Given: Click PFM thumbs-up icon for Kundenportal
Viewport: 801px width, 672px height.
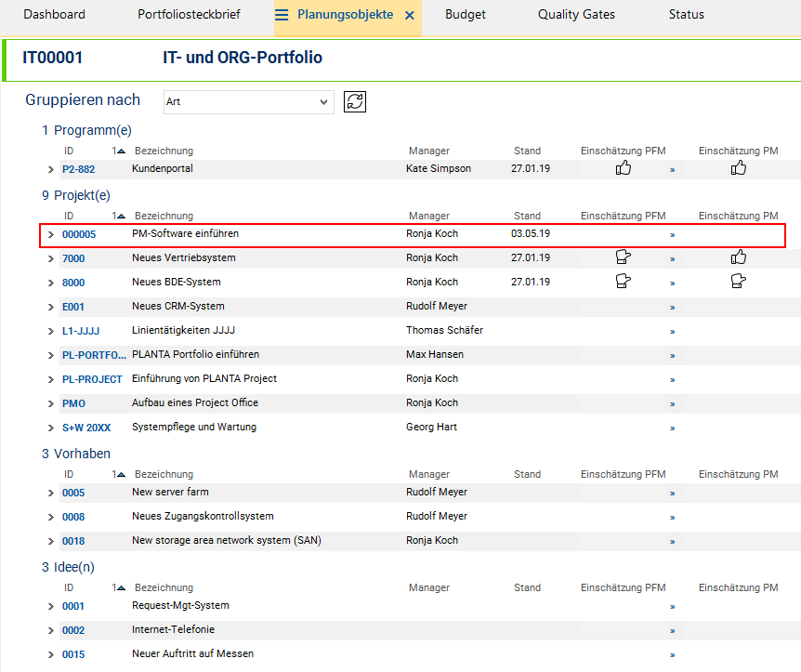Looking at the screenshot, I should (623, 168).
